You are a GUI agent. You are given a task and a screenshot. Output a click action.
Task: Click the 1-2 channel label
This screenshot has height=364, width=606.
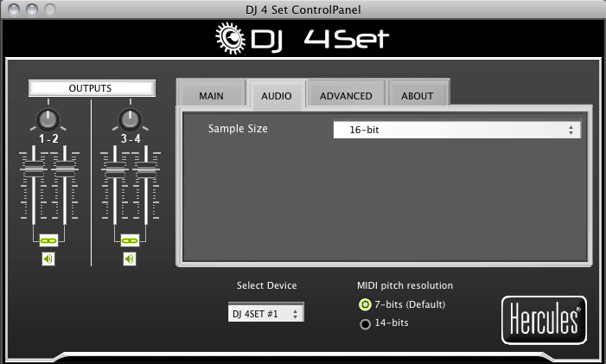coord(48,138)
